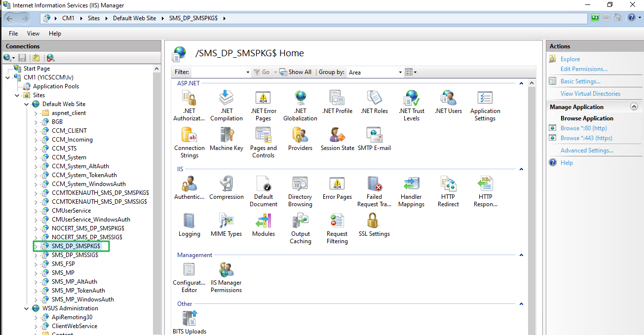Expand the CCM_CLIENT application node
This screenshot has width=644, height=335.
(36, 131)
